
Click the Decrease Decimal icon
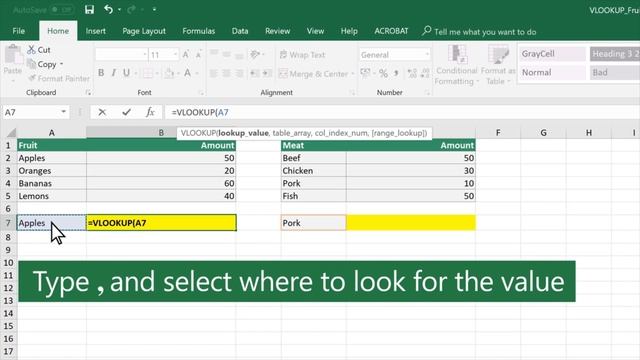tap(425, 73)
